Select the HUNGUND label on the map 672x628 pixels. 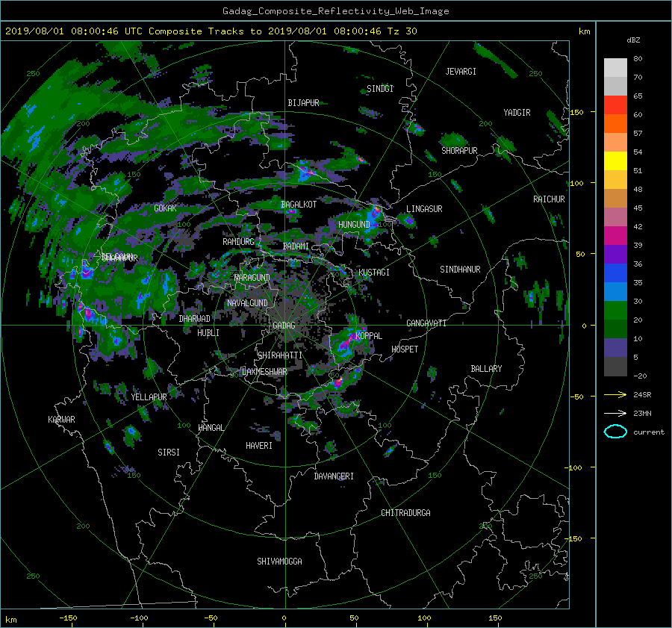(354, 225)
